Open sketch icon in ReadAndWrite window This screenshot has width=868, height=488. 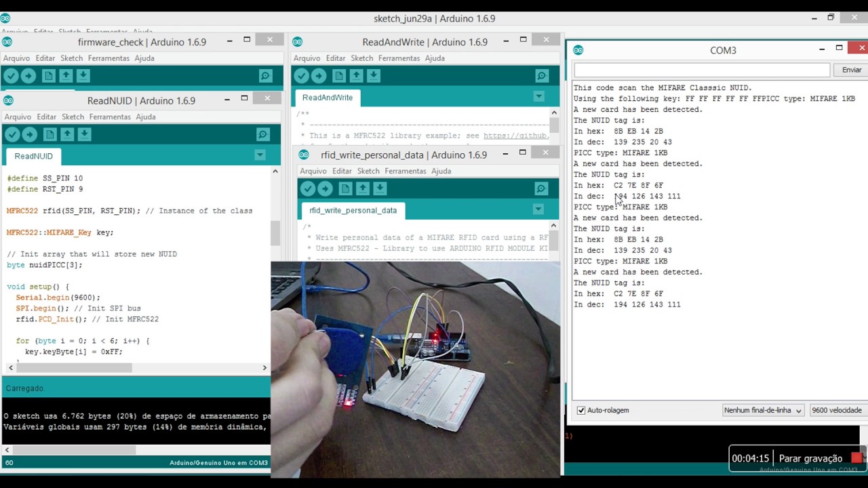(356, 76)
